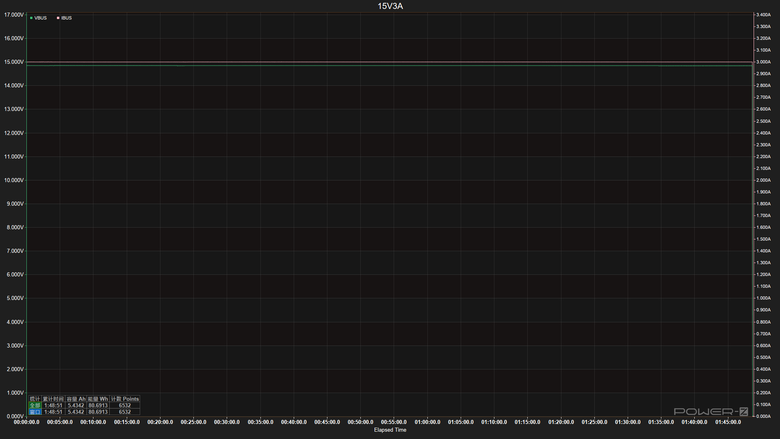Viewport: 780px width, 439px height.
Task: Click the 3.000A label on current axis
Action: [x=763, y=62]
